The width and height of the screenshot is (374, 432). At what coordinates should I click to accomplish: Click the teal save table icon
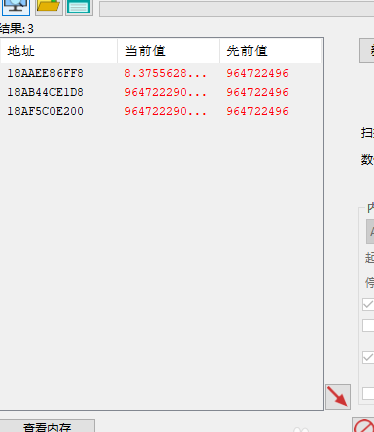(79, 7)
